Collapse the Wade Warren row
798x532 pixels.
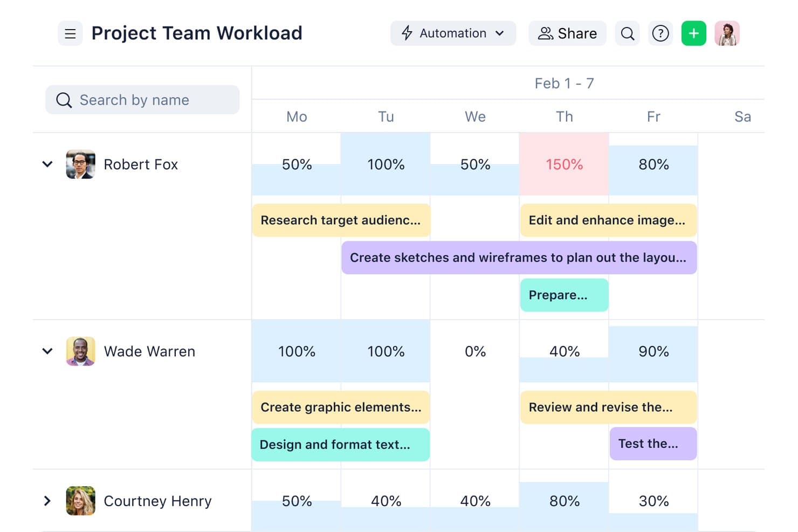tap(47, 351)
